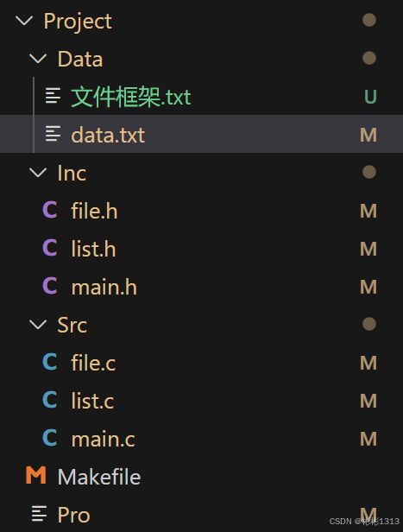Select the 文件框架.txt file
The width and height of the screenshot is (403, 532).
tap(201, 97)
